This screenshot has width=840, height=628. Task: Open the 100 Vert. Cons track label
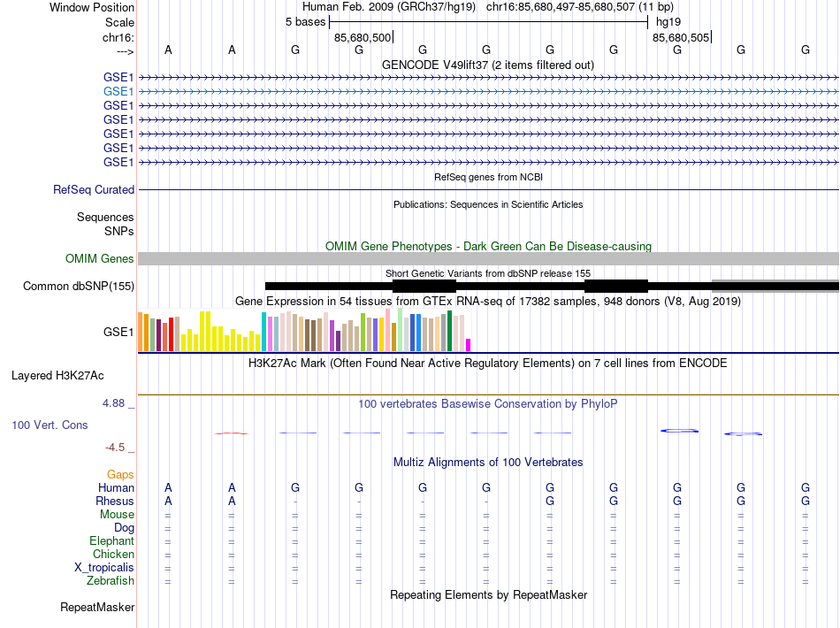50,425
